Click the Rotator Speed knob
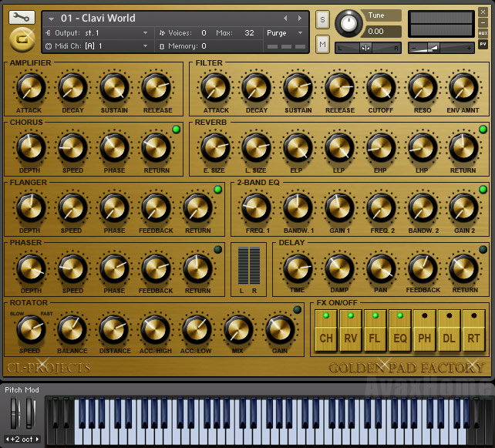Image resolution: width=495 pixels, height=448 pixels. (x=31, y=329)
